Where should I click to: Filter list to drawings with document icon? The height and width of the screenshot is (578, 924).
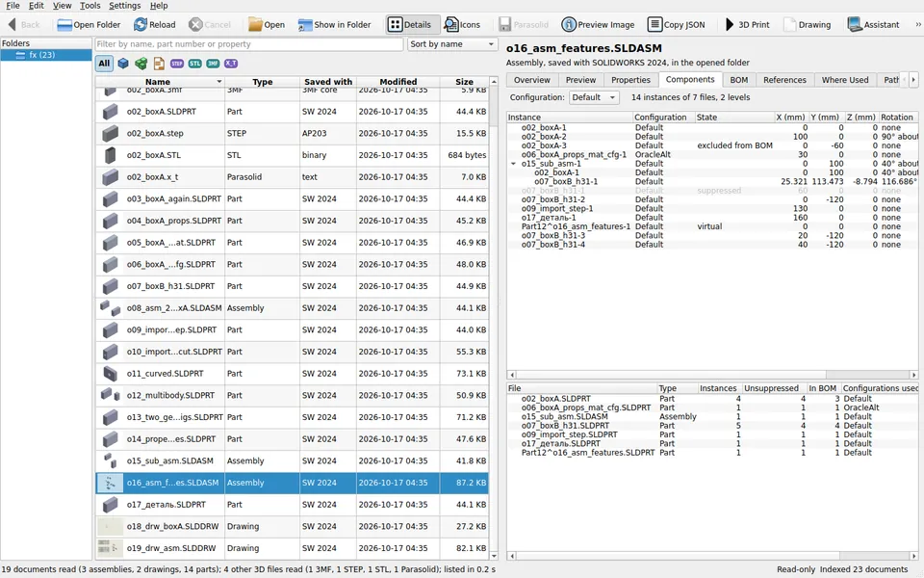(159, 64)
